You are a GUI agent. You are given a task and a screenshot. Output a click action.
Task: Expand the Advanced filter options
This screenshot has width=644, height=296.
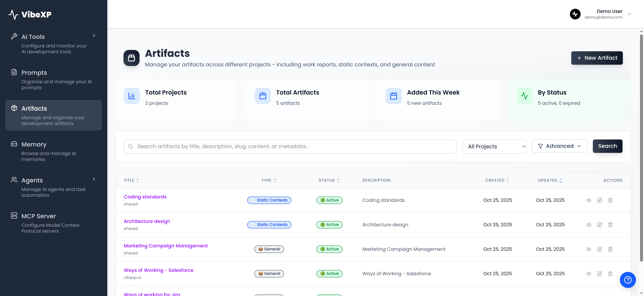point(559,146)
